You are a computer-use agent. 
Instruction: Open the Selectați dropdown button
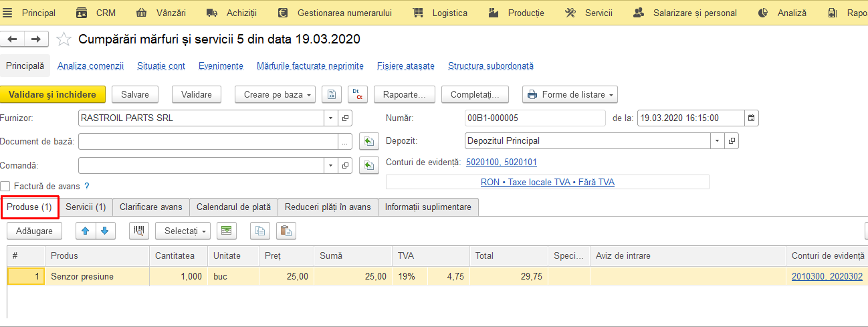[x=183, y=231]
